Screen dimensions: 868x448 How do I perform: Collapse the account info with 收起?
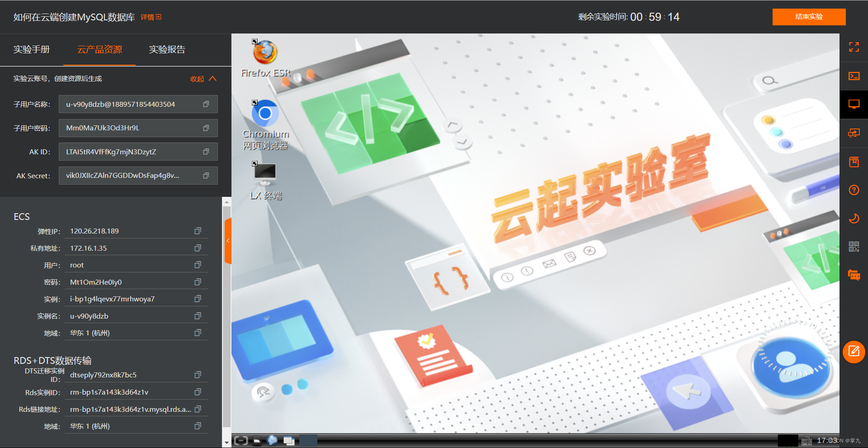(x=203, y=79)
